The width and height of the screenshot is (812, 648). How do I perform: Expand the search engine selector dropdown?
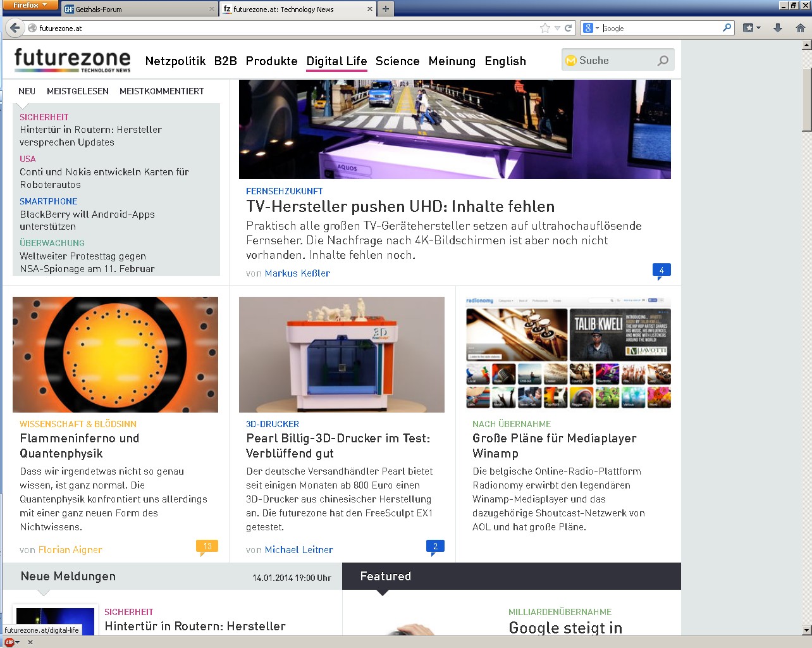(591, 28)
